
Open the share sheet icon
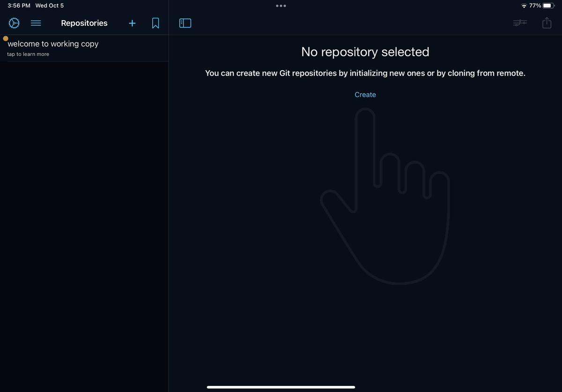(x=547, y=22)
